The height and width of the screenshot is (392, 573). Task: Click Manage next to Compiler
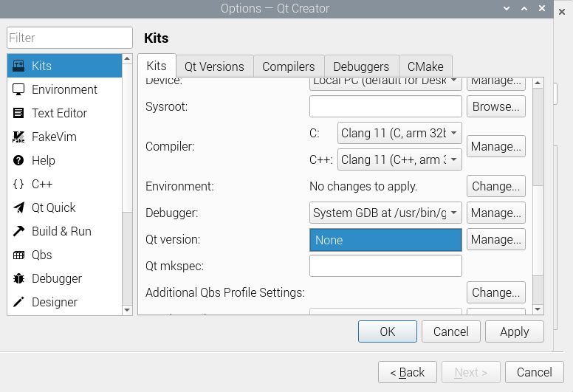pyautogui.click(x=496, y=146)
